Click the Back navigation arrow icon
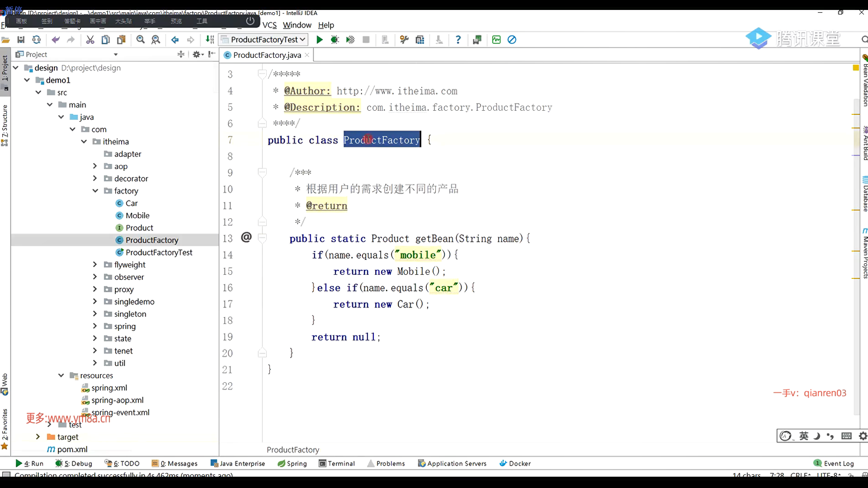 (175, 40)
